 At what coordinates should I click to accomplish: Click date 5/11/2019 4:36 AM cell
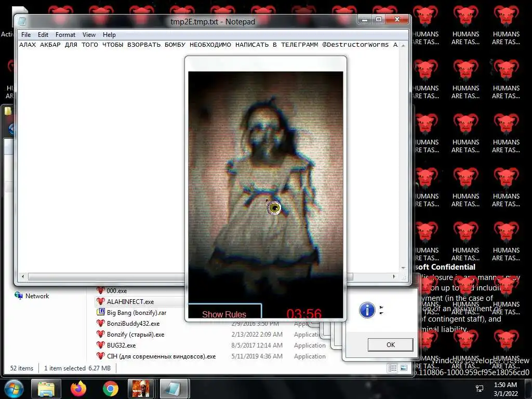tap(257, 356)
